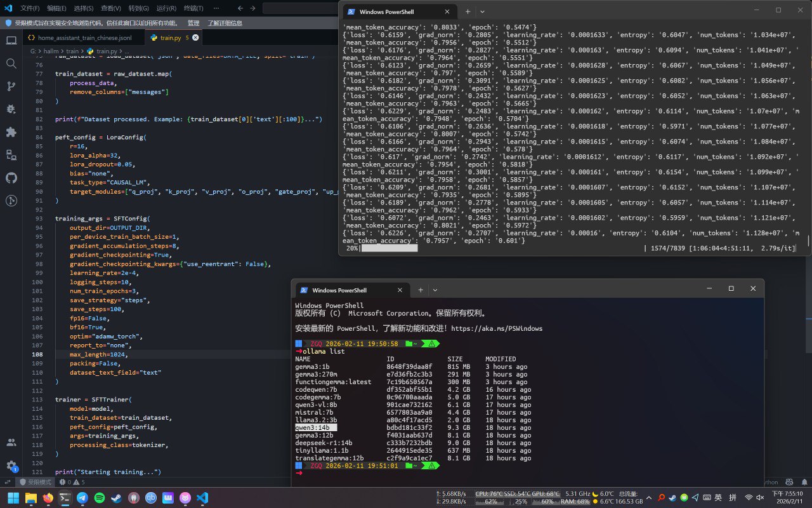Open Remote Explorer in activity bar
The image size is (812, 508).
point(11,155)
